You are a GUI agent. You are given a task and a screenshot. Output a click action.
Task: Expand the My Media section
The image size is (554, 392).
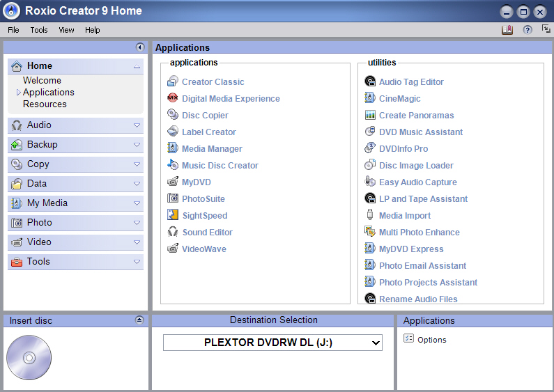(x=137, y=203)
